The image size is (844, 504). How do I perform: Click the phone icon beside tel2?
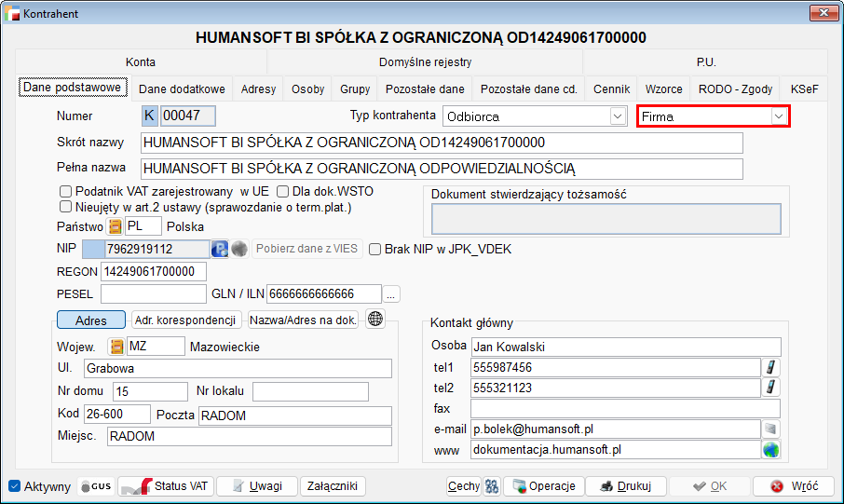[x=771, y=388]
